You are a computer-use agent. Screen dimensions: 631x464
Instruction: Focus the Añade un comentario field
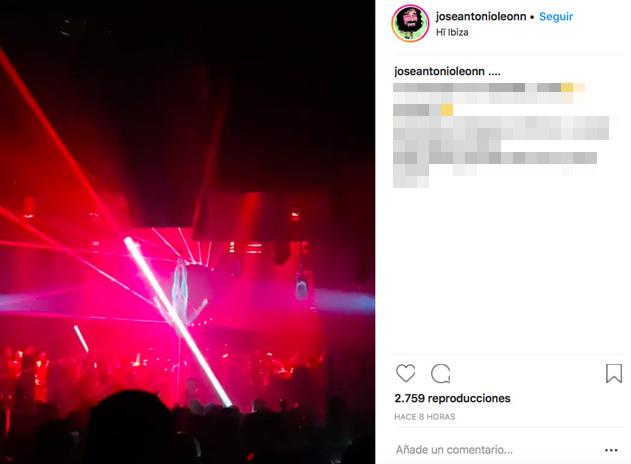coord(454,450)
